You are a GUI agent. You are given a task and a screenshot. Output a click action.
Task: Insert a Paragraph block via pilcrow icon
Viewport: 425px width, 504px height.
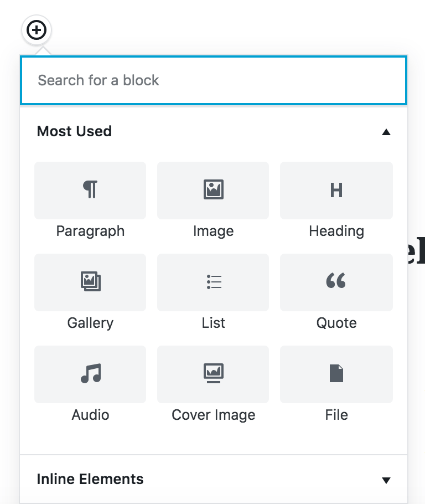click(x=90, y=190)
